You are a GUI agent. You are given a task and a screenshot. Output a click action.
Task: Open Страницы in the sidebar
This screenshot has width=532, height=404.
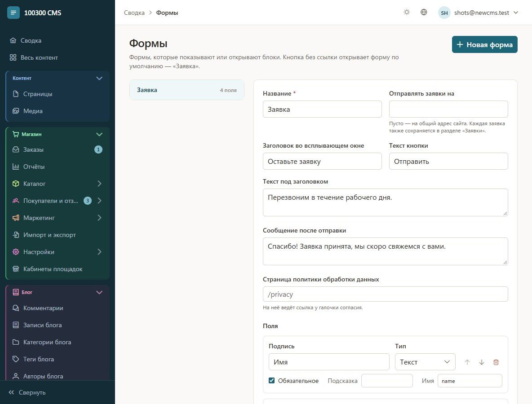58,93
